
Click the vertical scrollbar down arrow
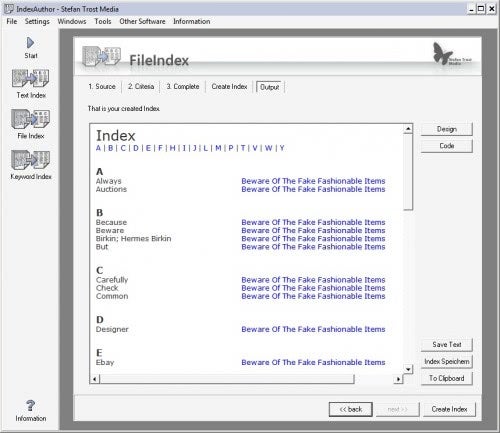[408, 369]
